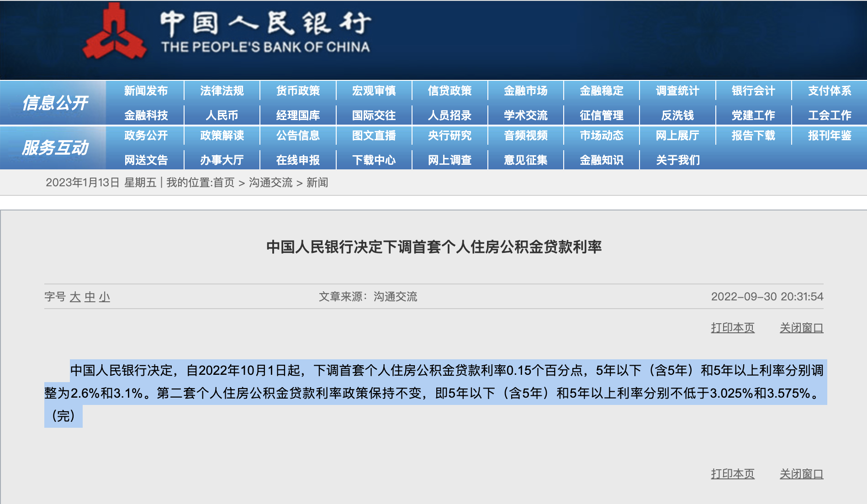867x504 pixels.
Task: Select 经理国库 menu item
Action: (x=298, y=115)
